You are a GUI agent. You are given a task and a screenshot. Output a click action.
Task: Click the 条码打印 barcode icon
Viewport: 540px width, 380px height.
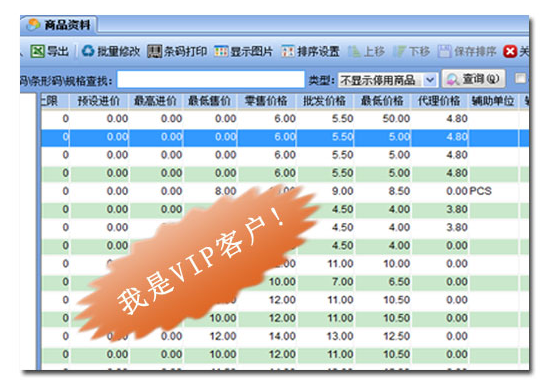click(154, 52)
